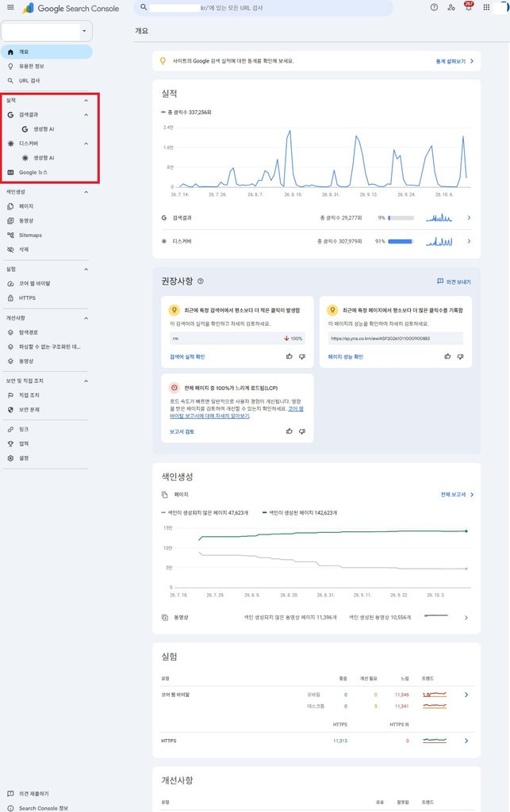This screenshot has width=510, height=812.
Task: Collapse the 실험 sidebar section
Action: (x=86, y=270)
